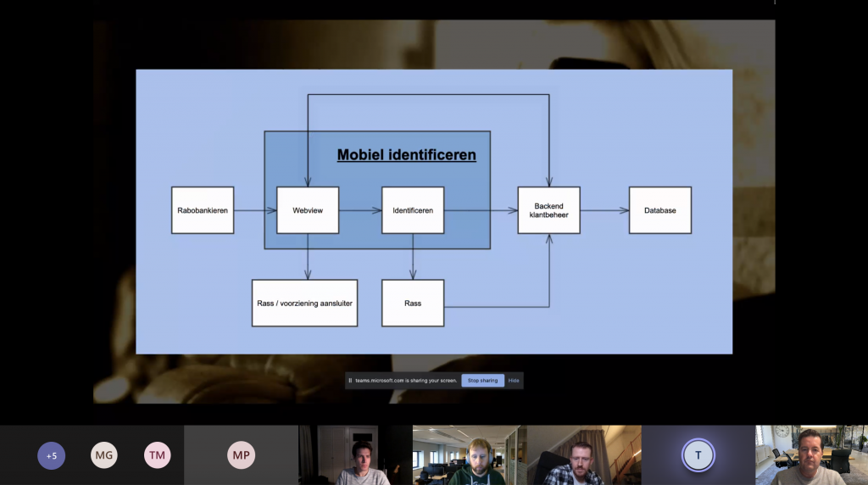Click the Rabobankieren box in diagram
This screenshot has height=485, width=868.
coord(203,210)
